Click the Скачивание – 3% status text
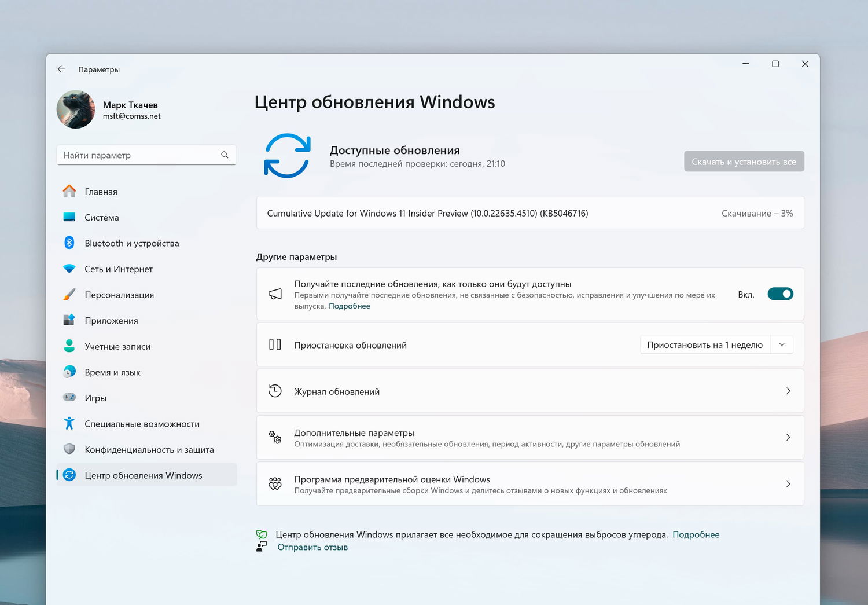The height and width of the screenshot is (605, 868). tap(757, 213)
